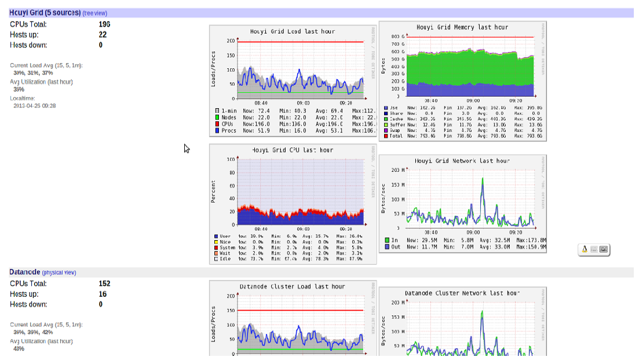The image size is (643, 364).
Task: Open the Houyi Grid (5 sources) heading link
Action: pyautogui.click(x=45, y=13)
